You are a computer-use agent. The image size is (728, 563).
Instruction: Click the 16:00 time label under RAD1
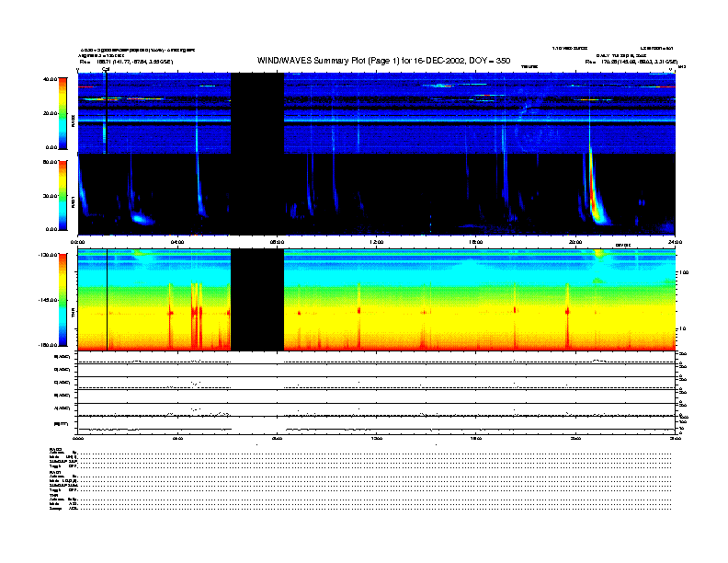pos(476,242)
